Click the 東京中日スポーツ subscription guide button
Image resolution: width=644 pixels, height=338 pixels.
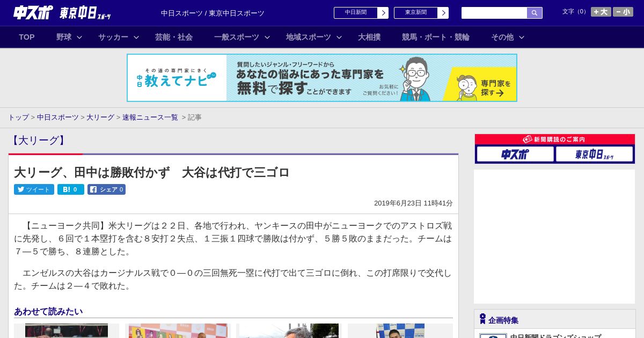click(594, 155)
